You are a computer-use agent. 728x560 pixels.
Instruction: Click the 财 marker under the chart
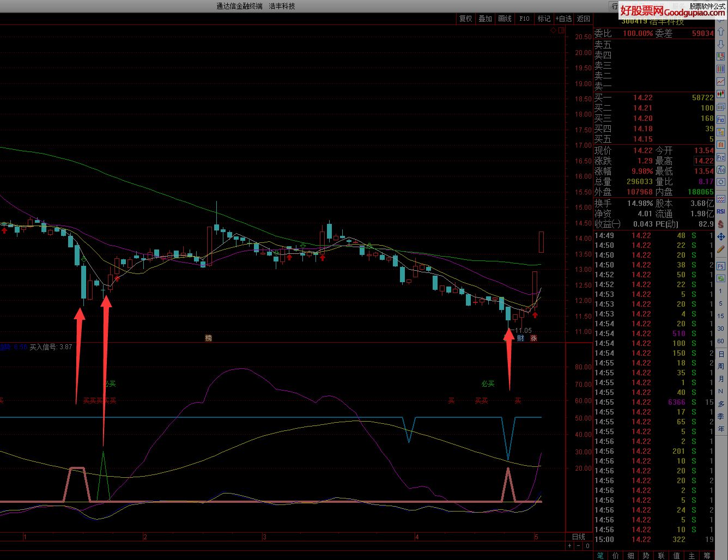520,338
